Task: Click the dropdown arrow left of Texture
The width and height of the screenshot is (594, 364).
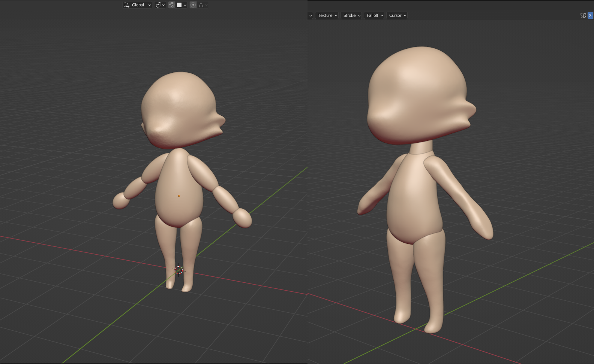Action: pyautogui.click(x=310, y=15)
